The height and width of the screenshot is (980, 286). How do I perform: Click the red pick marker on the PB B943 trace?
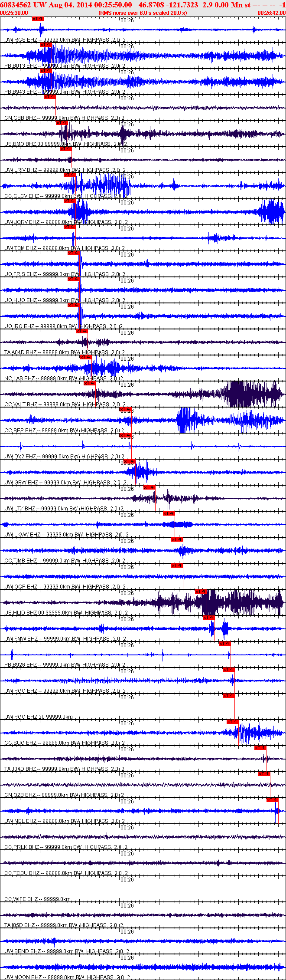[x=46, y=71]
